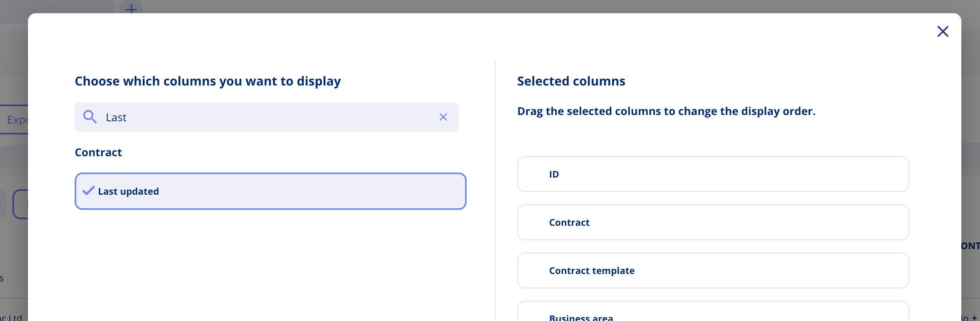Deselect the Last updated column option
The height and width of the screenshot is (321, 980).
click(270, 191)
